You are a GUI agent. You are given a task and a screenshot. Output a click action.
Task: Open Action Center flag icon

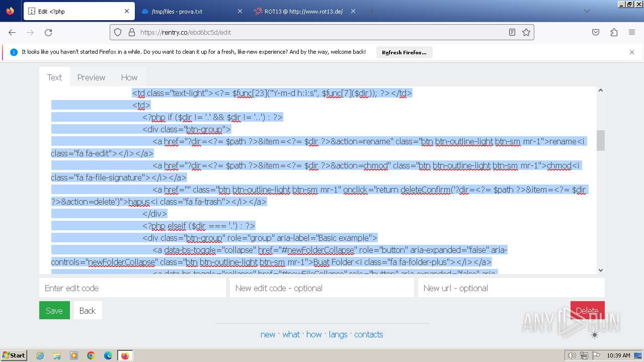coord(596,355)
